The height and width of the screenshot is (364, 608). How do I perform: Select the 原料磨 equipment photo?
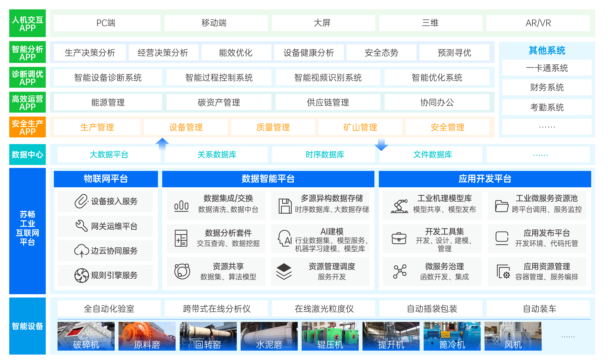tap(147, 336)
